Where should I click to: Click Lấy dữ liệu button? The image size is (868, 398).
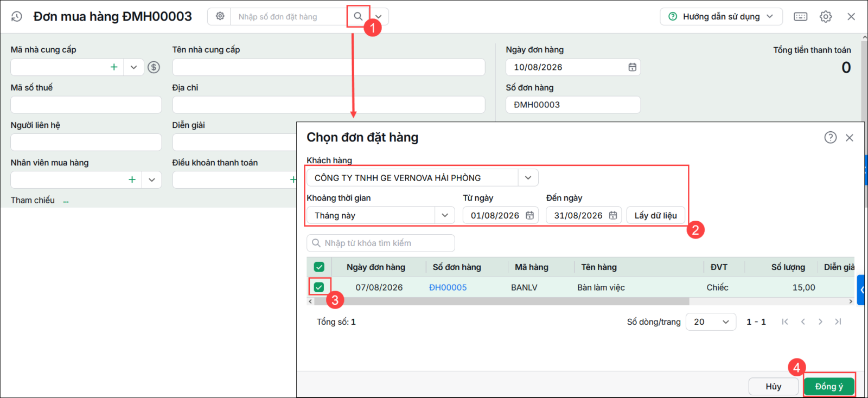(655, 215)
